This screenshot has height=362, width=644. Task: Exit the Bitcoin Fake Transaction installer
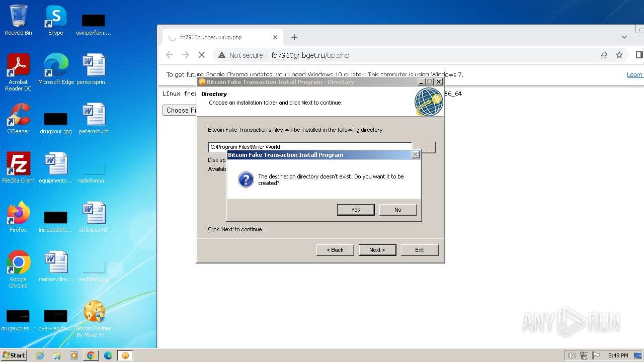420,250
